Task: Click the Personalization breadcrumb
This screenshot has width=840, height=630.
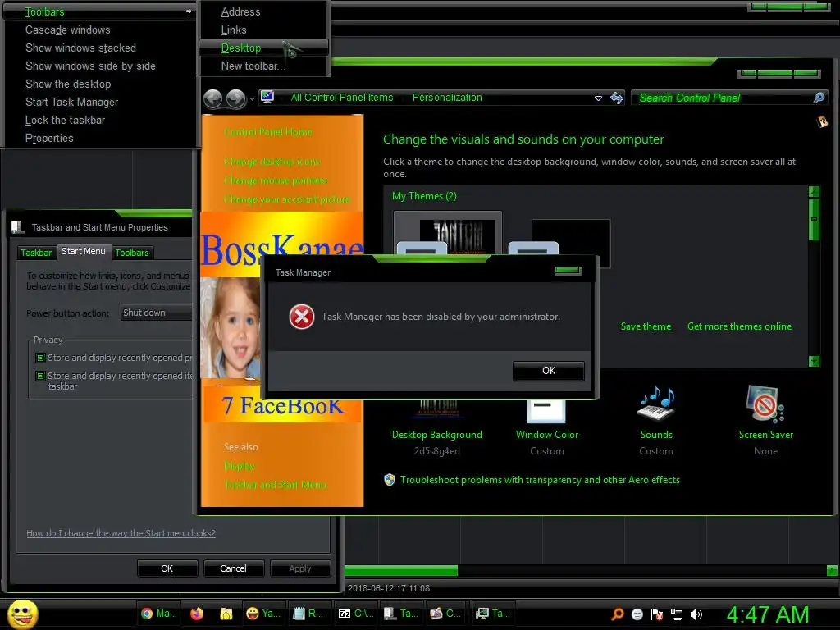Action: (x=447, y=98)
